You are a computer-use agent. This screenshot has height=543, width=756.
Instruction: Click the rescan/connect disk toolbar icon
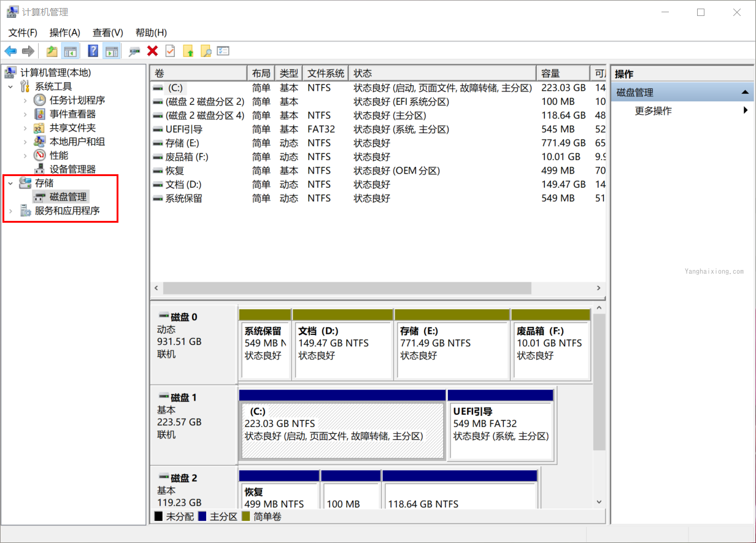pos(134,51)
